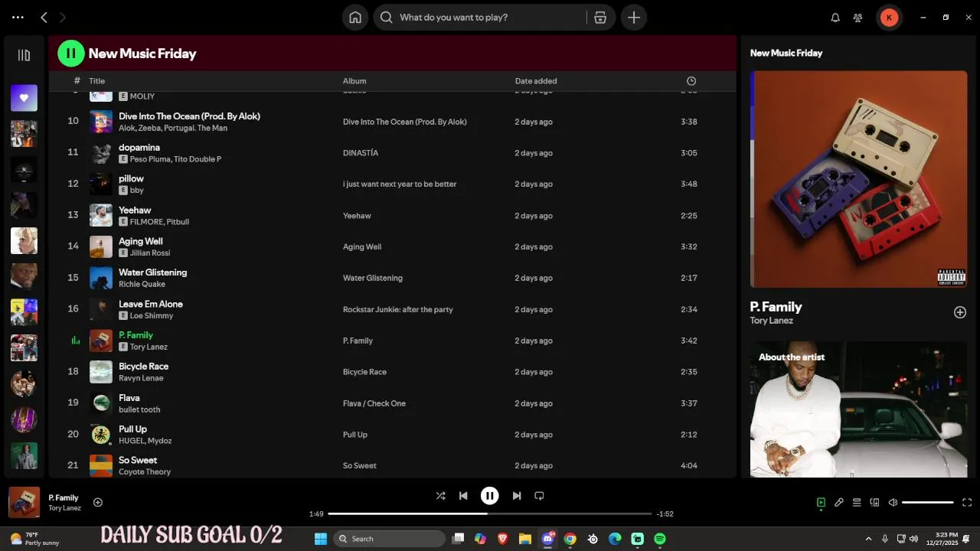This screenshot has width=980, height=551.
Task: Open Browse icon in search bar
Action: [600, 18]
